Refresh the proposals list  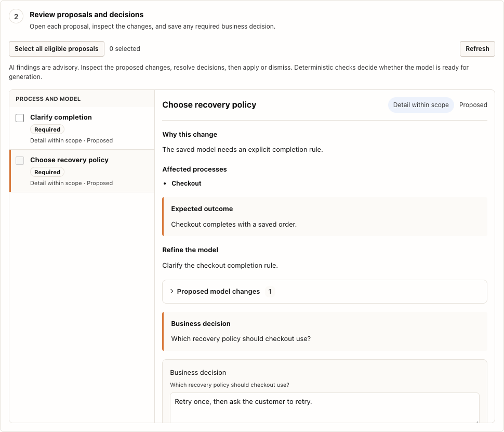coord(478,49)
